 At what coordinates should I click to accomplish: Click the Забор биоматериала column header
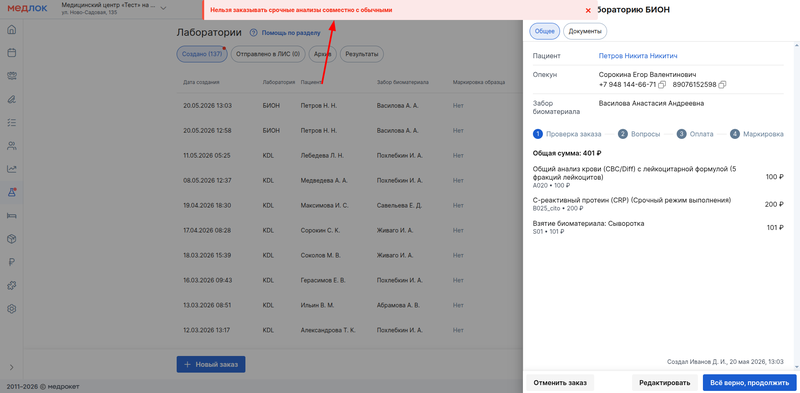402,82
